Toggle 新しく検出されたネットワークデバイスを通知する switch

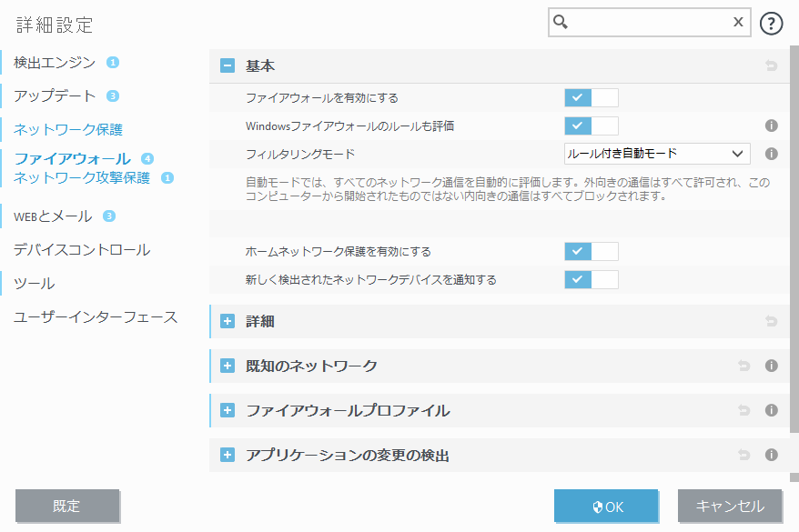coord(591,279)
